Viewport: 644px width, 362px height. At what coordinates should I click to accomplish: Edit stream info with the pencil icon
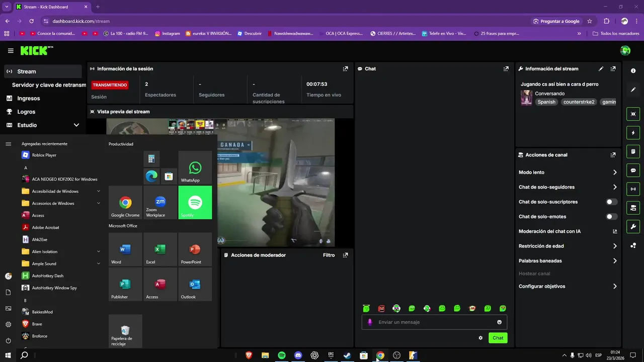[x=601, y=69]
